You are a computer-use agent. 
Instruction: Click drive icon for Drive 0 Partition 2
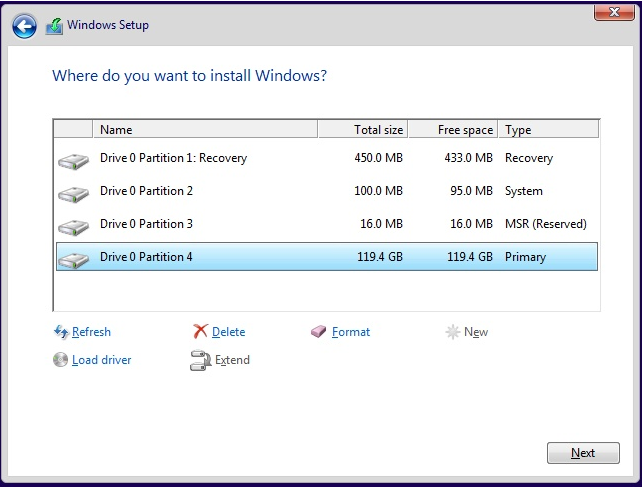[x=73, y=195]
